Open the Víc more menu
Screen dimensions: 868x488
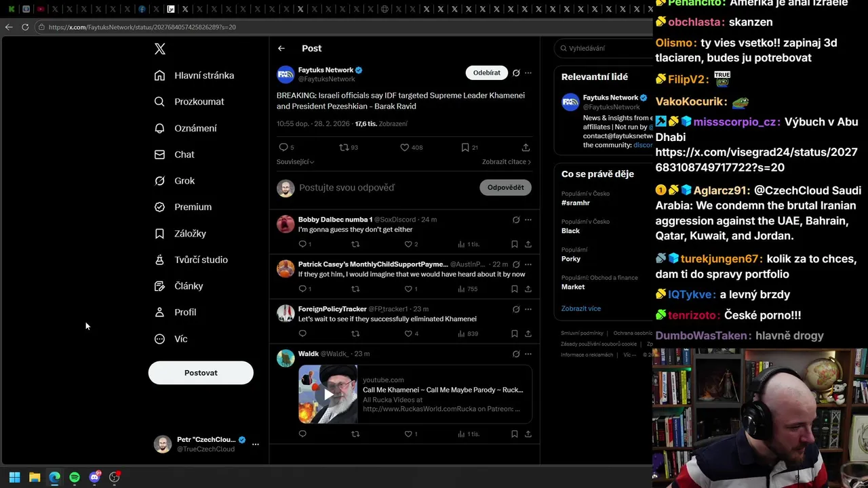(171, 339)
